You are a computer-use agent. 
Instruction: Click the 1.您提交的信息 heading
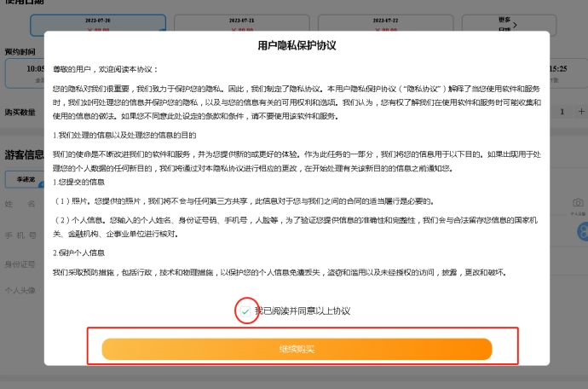point(81,182)
